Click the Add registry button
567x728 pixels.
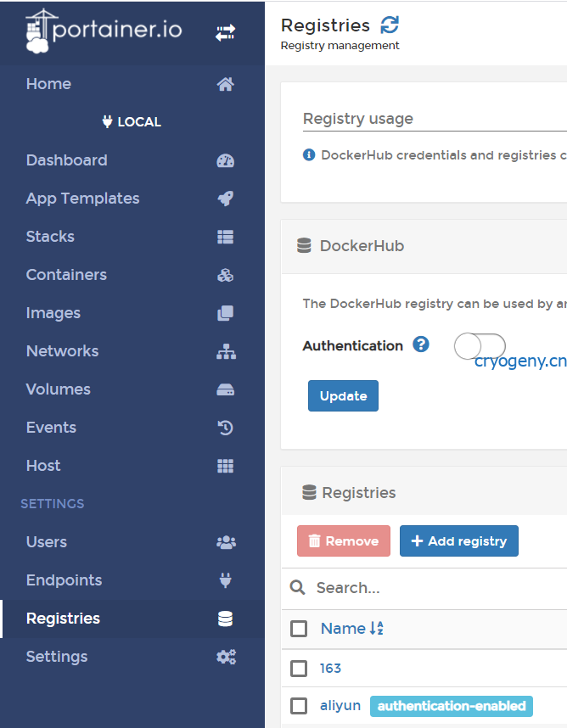tap(459, 540)
